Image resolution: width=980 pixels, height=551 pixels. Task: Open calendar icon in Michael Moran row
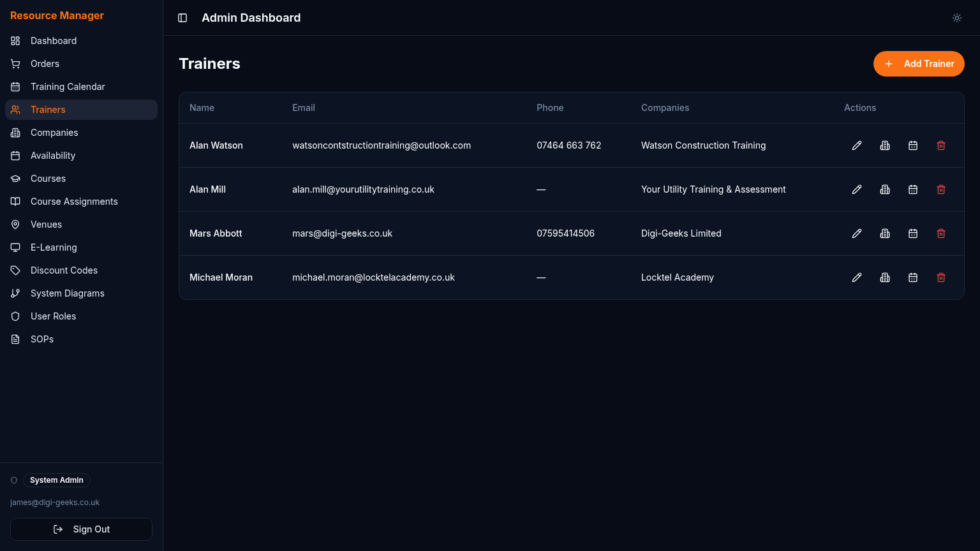(913, 277)
